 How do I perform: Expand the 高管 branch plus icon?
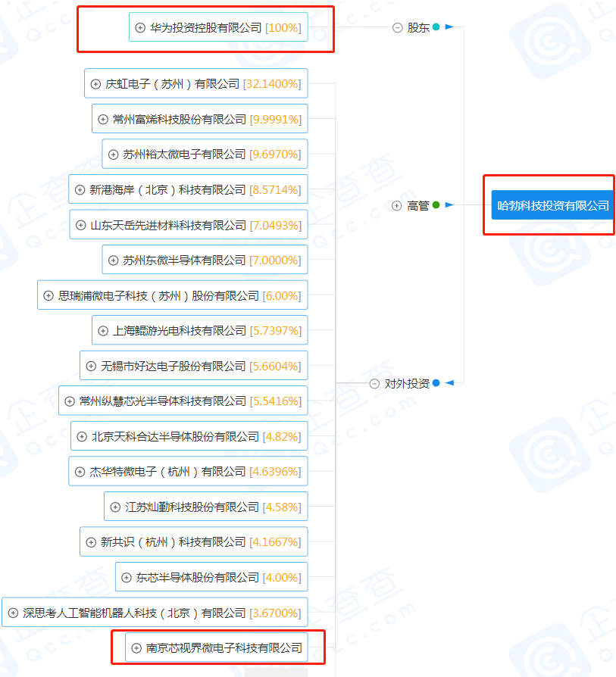[396, 205]
